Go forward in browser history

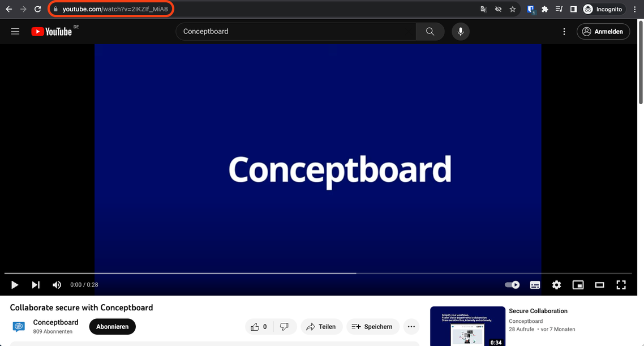pyautogui.click(x=23, y=9)
